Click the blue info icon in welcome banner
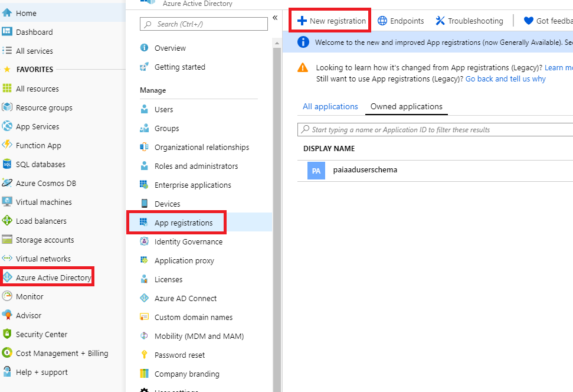Viewport: 573px width, 392px height. click(x=303, y=42)
